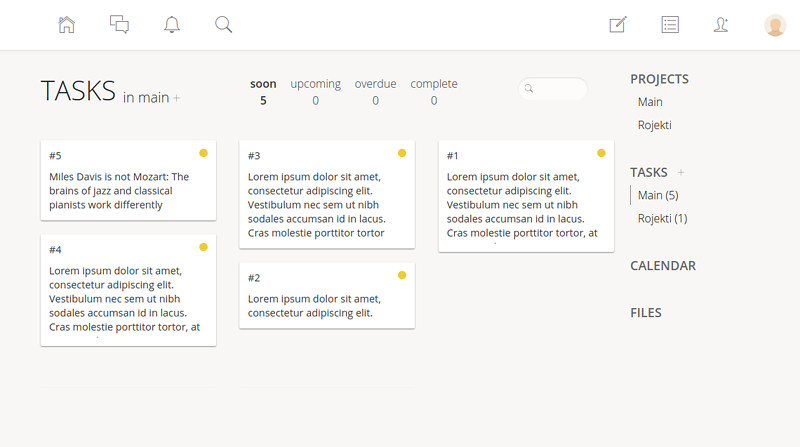Image resolution: width=800 pixels, height=447 pixels.
Task: Switch to the overdue tab
Action: tap(375, 84)
